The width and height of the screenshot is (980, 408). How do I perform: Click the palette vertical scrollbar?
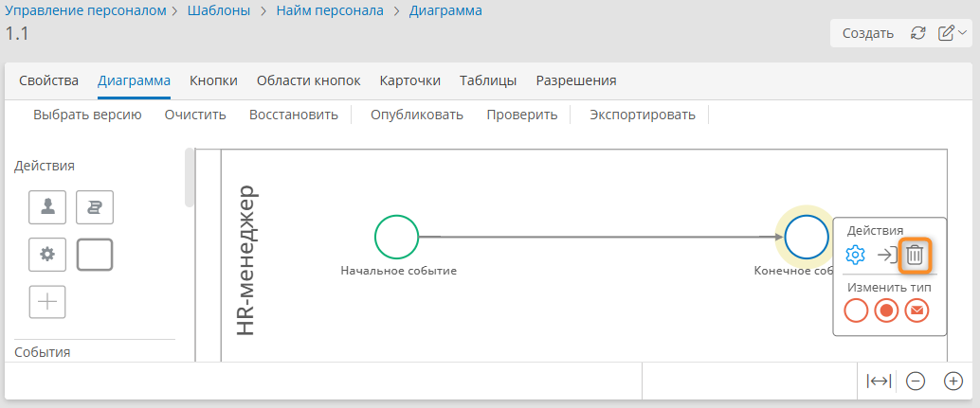pos(190,178)
